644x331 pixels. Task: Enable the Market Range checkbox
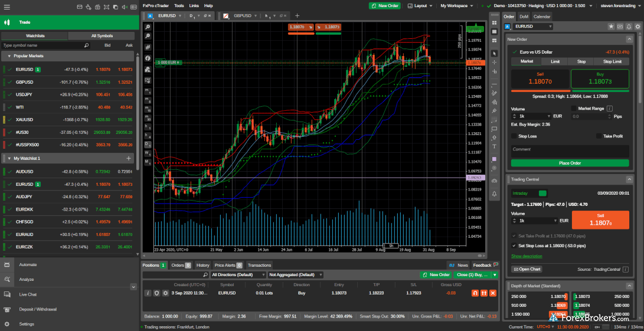click(x=574, y=109)
